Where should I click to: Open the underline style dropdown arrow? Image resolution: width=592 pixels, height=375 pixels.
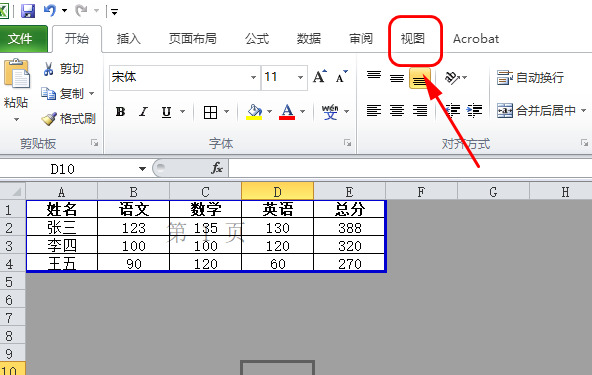(182, 111)
